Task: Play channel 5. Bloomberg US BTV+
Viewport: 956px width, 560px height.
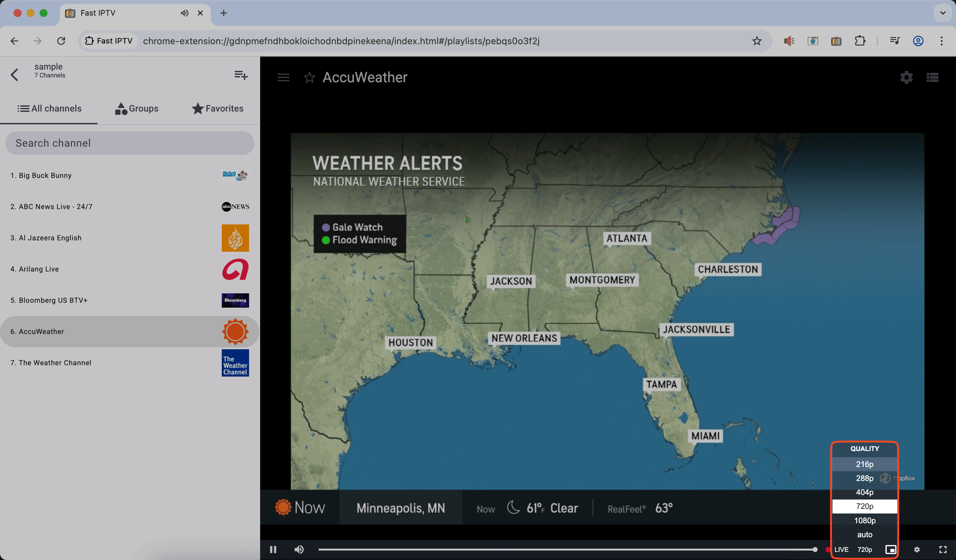Action: (x=129, y=300)
